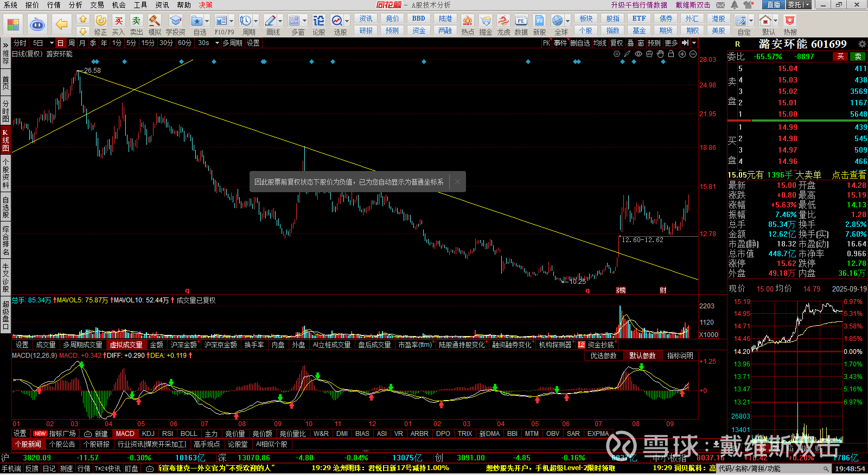Viewport: 868px width, 475px height.
Task: Close the negative price notice popup
Action: click(x=457, y=182)
